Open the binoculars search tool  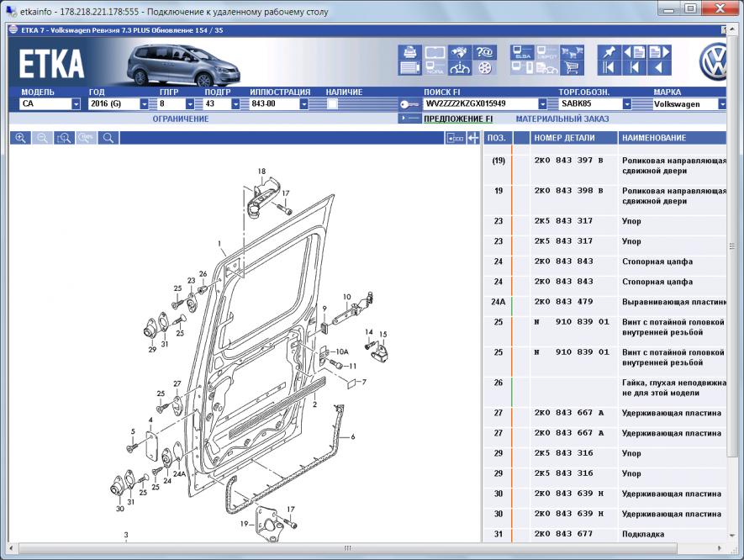[x=459, y=52]
